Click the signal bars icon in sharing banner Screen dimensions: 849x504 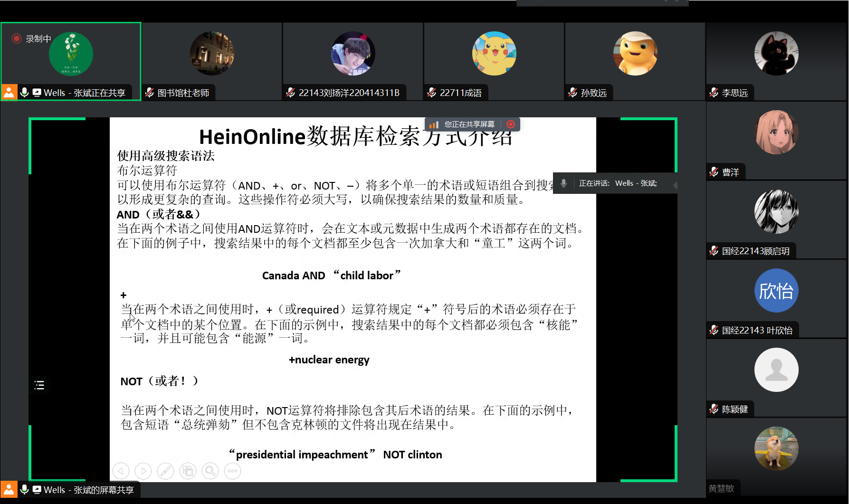tap(433, 124)
